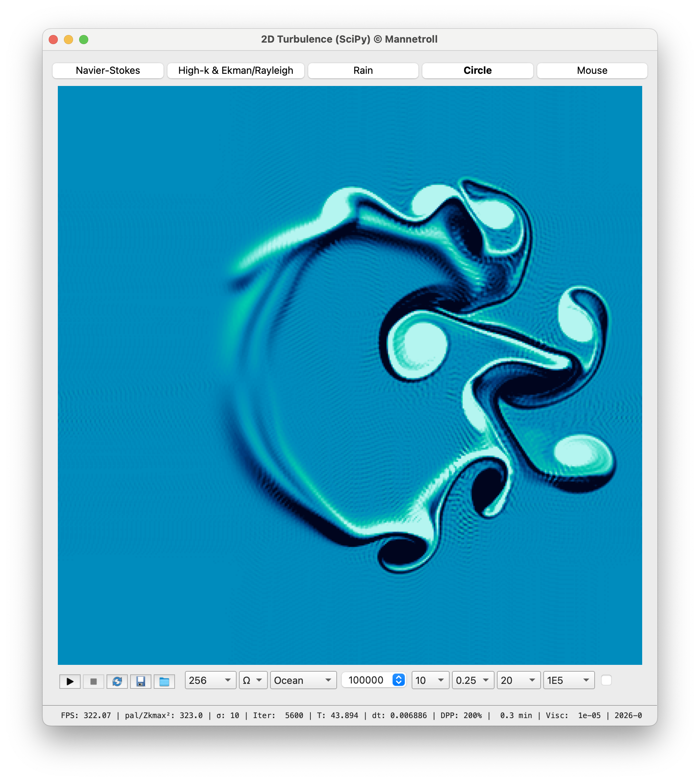Click the vorticity field simulation canvas
700x782 pixels.
point(350,375)
